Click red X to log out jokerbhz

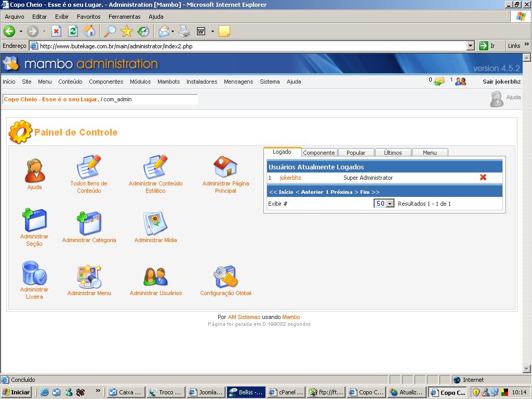(483, 177)
